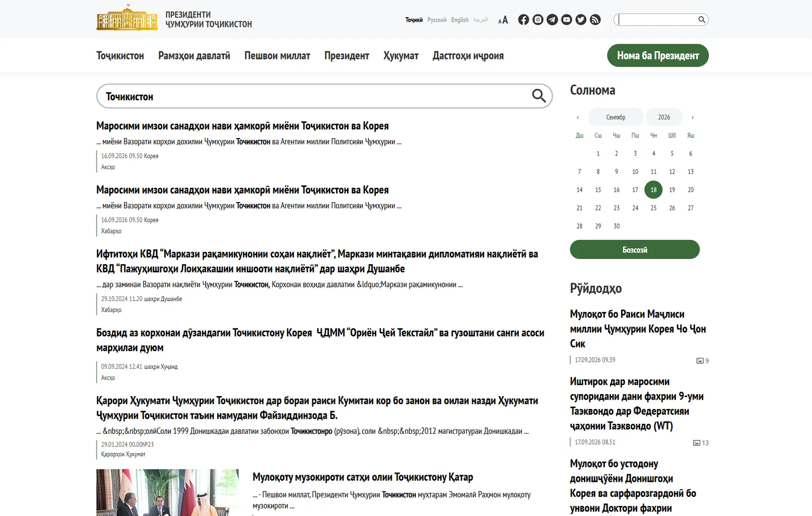The width and height of the screenshot is (812, 516).
Task: Click the magnifier in the Точикистон search bar
Action: pos(539,96)
